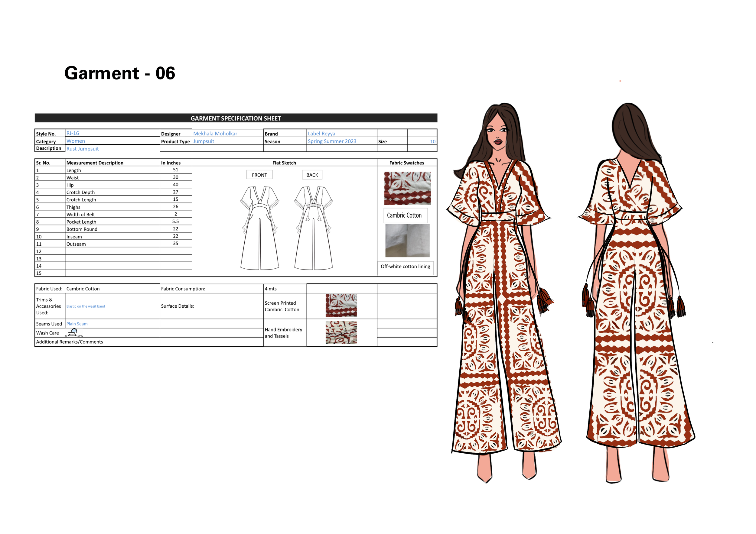Click the RJ-16 style number
The width and height of the screenshot is (756, 534).
(x=73, y=133)
